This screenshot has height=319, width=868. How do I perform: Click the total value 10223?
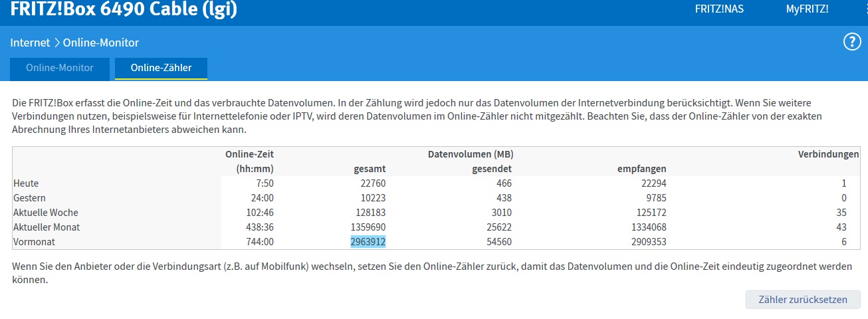(x=374, y=198)
